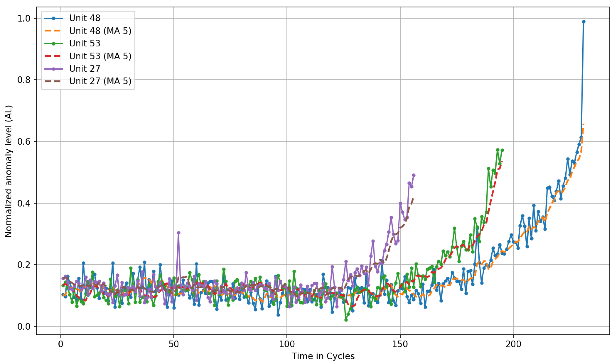Click the lowest green point near cycle 126
The height and width of the screenshot is (364, 616).
pyautogui.click(x=346, y=320)
